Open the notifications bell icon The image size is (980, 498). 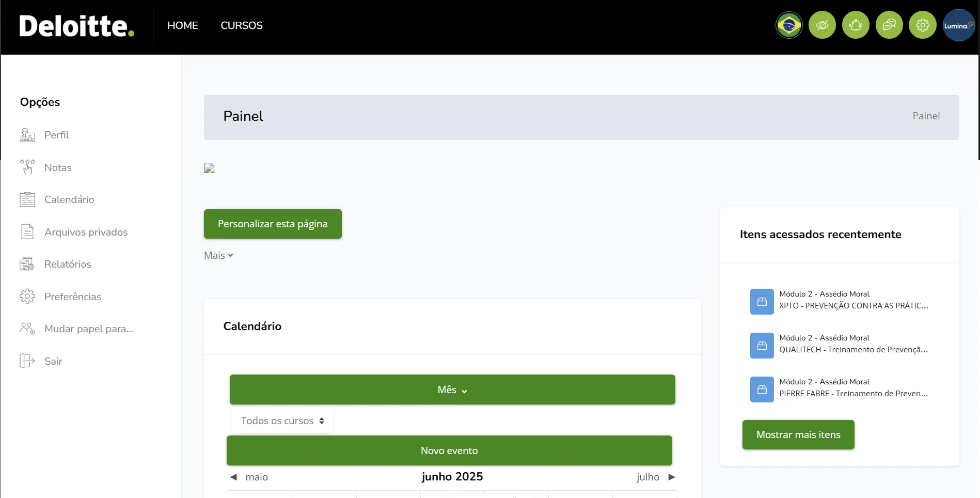856,25
